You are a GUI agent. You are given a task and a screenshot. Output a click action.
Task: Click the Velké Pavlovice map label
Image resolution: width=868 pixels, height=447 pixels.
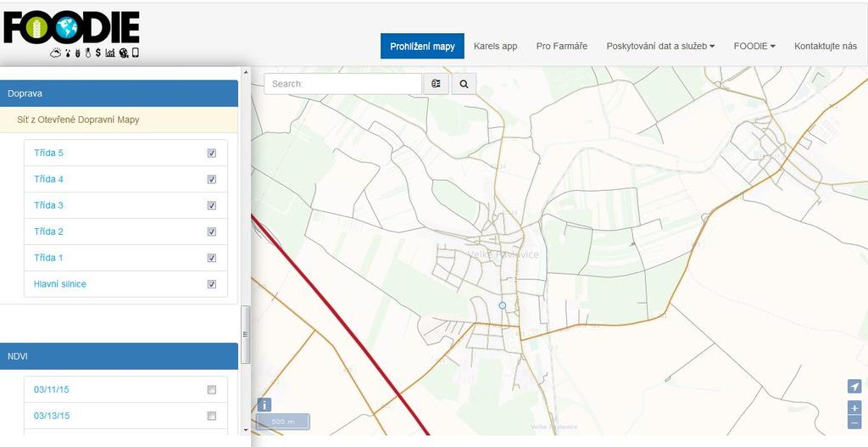(x=504, y=254)
